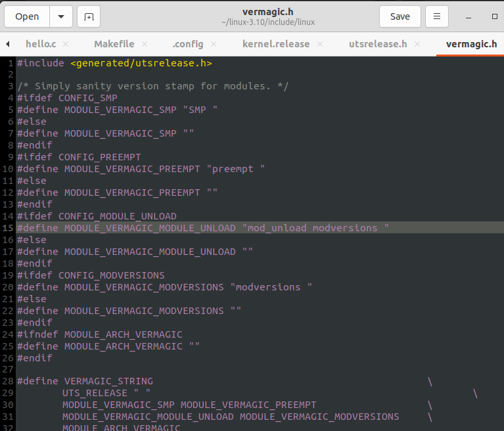Close the .config tab
The height and width of the screenshot is (431, 504).
pos(215,44)
